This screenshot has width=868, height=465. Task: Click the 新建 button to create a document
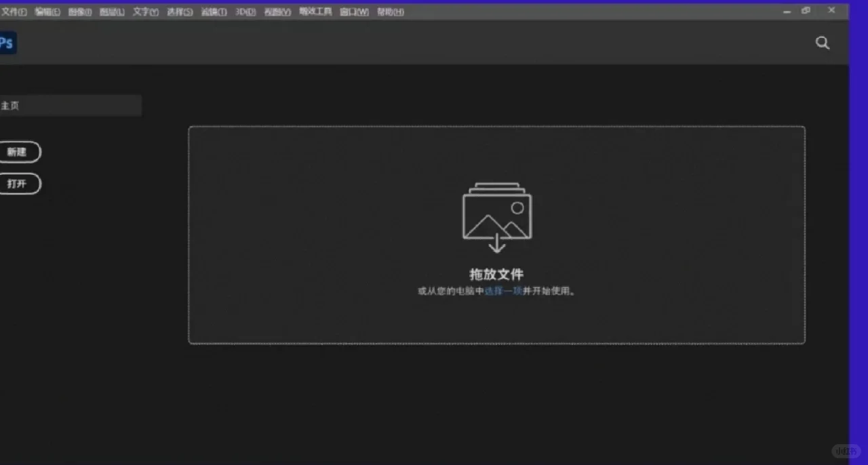click(18, 152)
